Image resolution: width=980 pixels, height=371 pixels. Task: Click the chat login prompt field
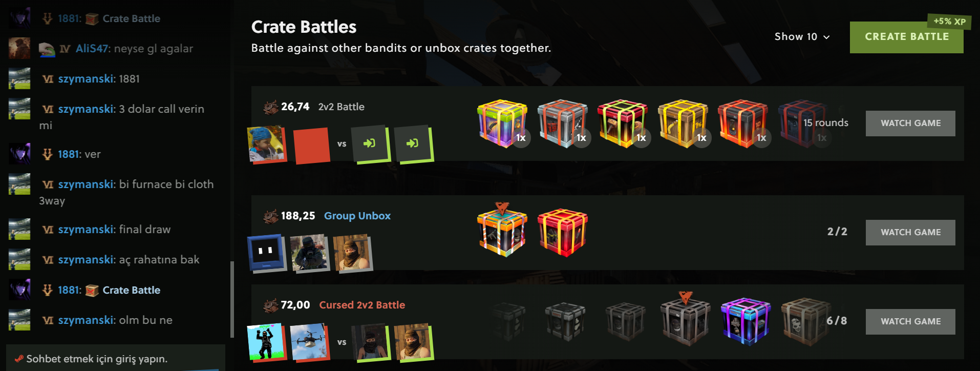[116, 358]
